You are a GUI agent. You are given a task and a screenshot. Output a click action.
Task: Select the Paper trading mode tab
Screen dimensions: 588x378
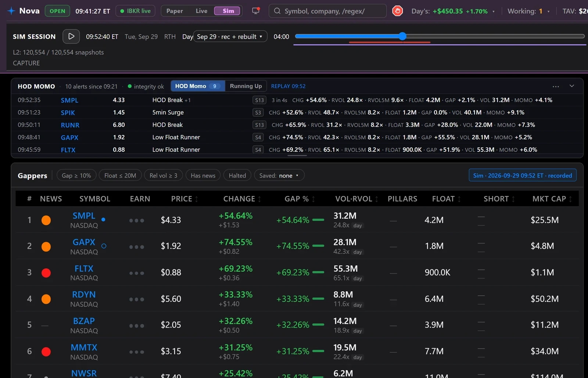(175, 11)
